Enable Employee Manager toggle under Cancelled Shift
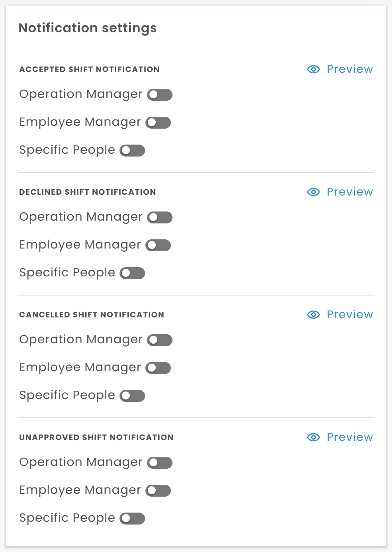This screenshot has width=392, height=552. click(x=158, y=368)
